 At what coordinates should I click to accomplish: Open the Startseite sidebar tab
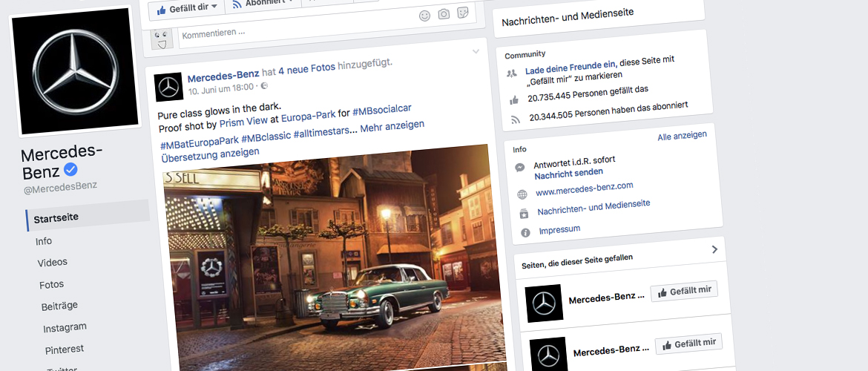point(88,216)
